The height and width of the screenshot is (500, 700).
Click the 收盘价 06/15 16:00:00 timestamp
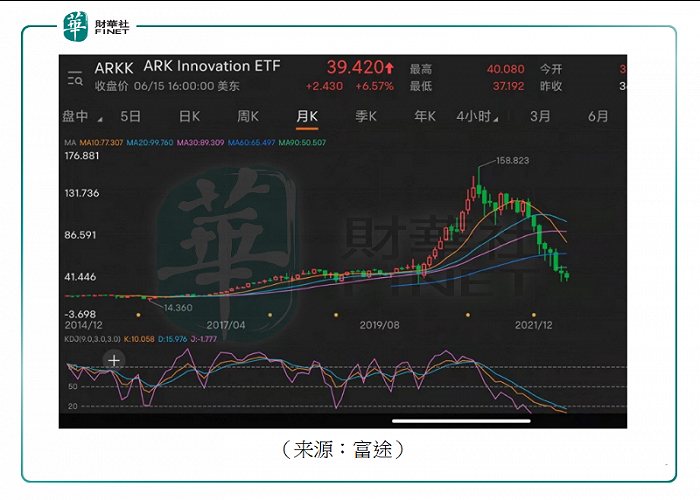167,86
